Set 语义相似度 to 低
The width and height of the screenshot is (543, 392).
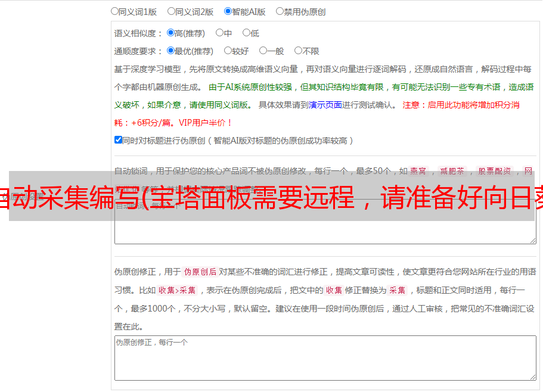pos(246,33)
